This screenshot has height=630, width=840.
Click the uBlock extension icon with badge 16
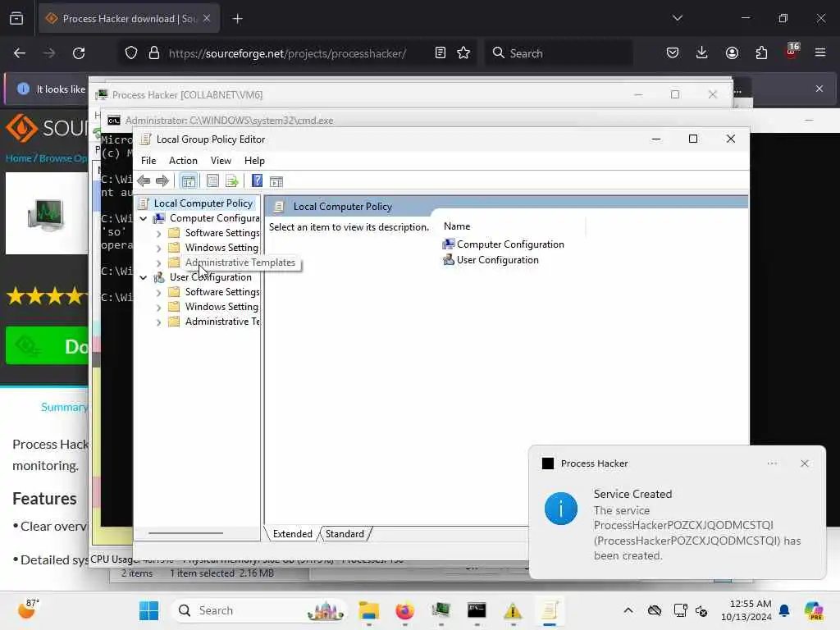click(792, 52)
